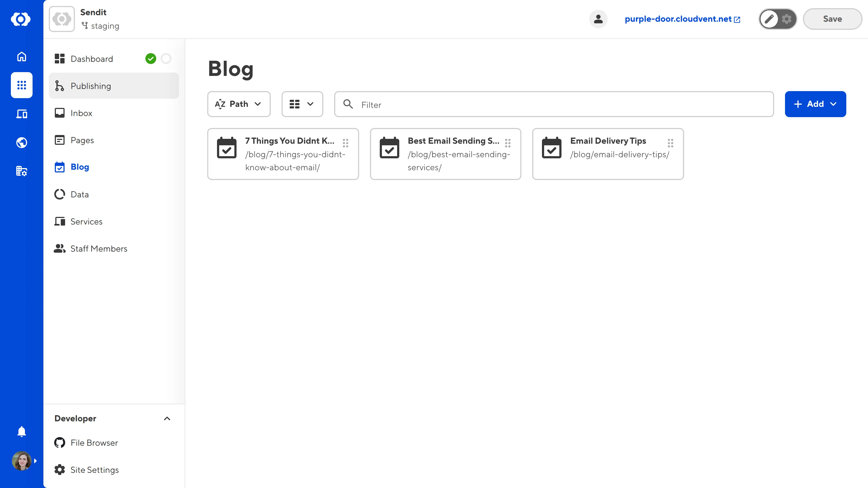Click the user profile icon near the site URL
The height and width of the screenshot is (488, 868).
[x=598, y=19]
